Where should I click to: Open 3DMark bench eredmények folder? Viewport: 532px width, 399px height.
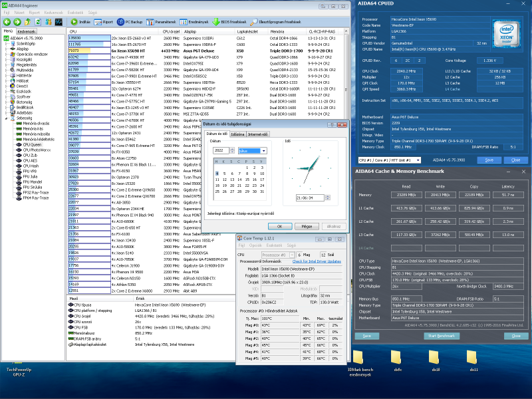click(360, 364)
